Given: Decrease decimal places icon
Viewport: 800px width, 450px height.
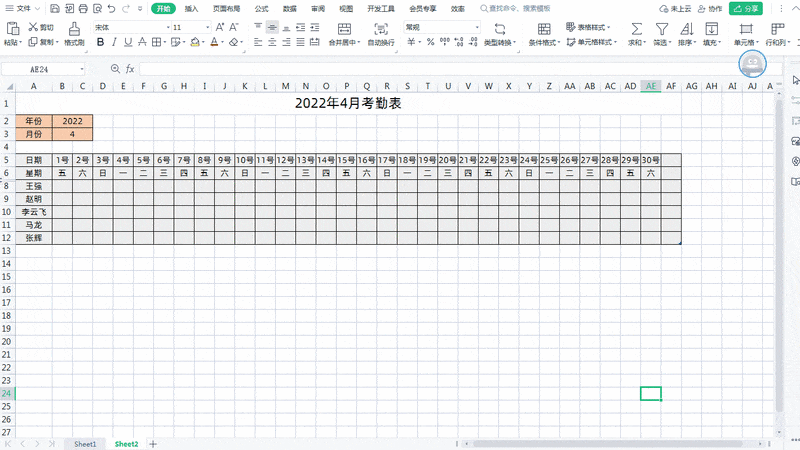Looking at the screenshot, I should click(473, 42).
